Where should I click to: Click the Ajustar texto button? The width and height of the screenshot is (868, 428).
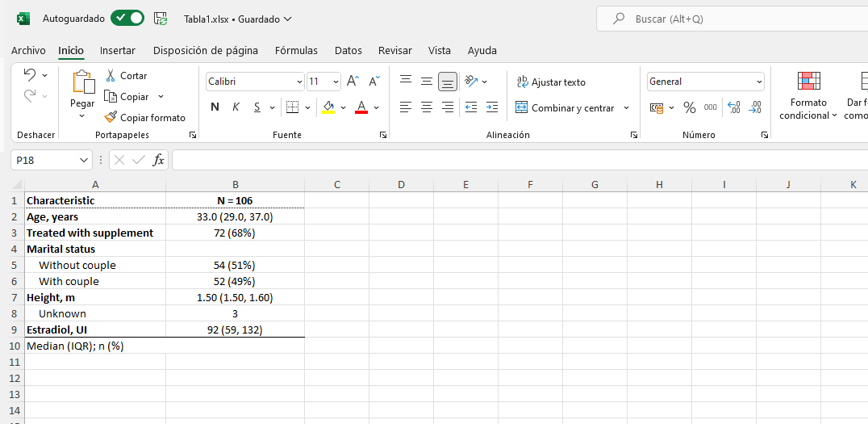[x=551, y=82]
